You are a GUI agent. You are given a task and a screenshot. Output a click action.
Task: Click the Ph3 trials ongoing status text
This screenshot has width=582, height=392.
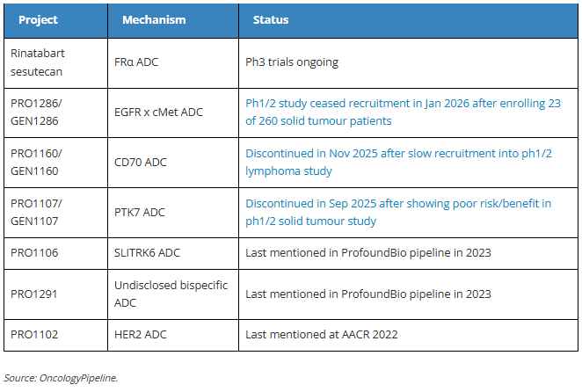(292, 62)
